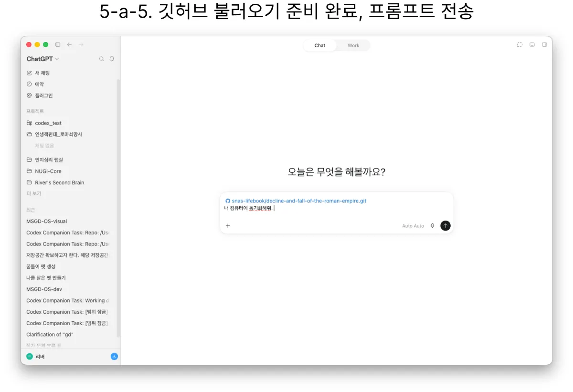Screen dimensions: 573x392
Task: Open notifications bell icon
Action: coord(112,59)
